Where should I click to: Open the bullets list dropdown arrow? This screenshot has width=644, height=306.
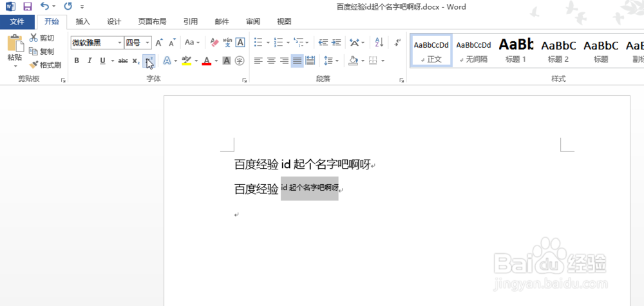click(268, 43)
